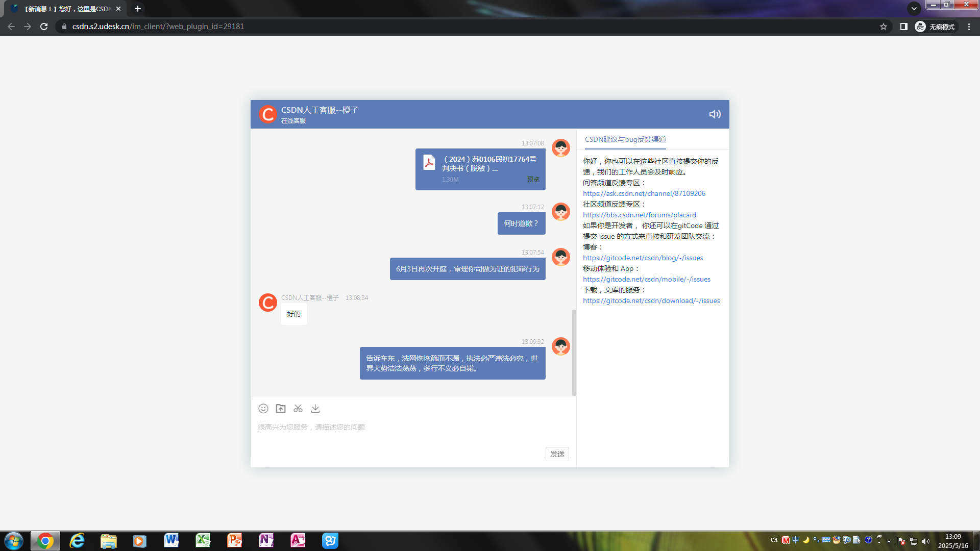The width and height of the screenshot is (980, 551).
Task: Click the PDF file icon in the message
Action: pos(429,162)
